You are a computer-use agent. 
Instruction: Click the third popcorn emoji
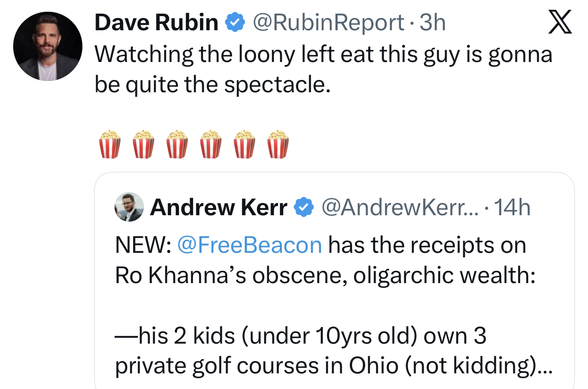coord(177,144)
